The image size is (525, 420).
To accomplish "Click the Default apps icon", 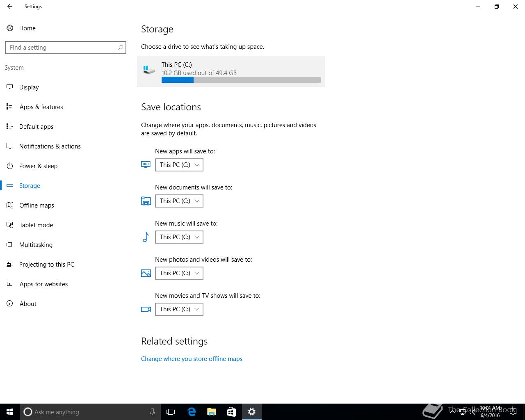I will pos(10,126).
